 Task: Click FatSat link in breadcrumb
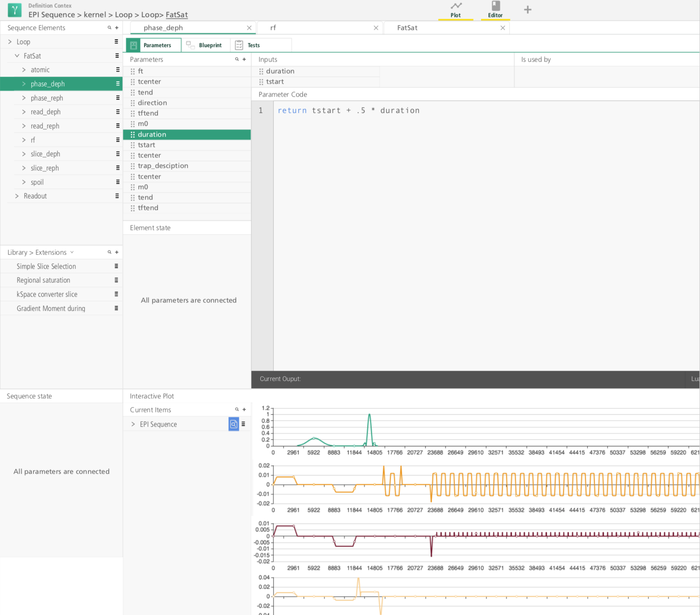click(177, 15)
